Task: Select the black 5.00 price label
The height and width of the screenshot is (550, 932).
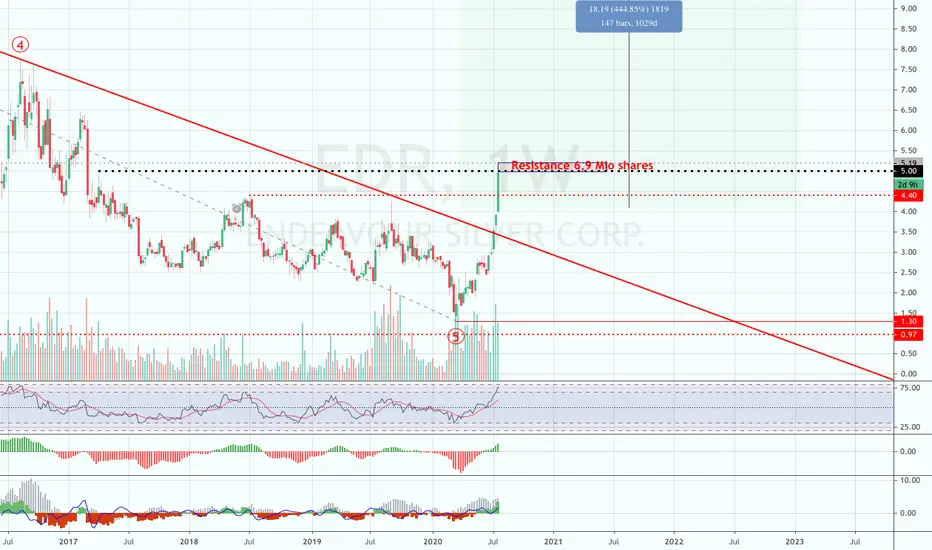Action: coord(908,171)
